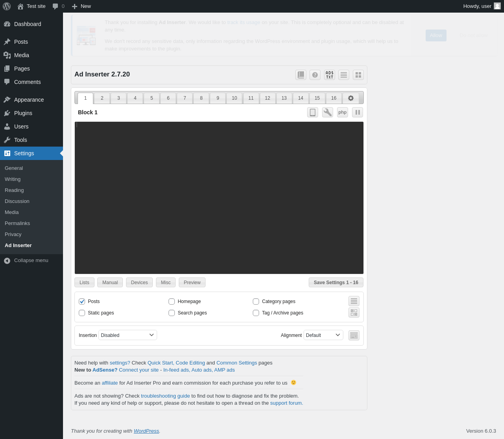Click the Misc button
Image resolution: width=504 pixels, height=439 pixels.
pos(166,283)
